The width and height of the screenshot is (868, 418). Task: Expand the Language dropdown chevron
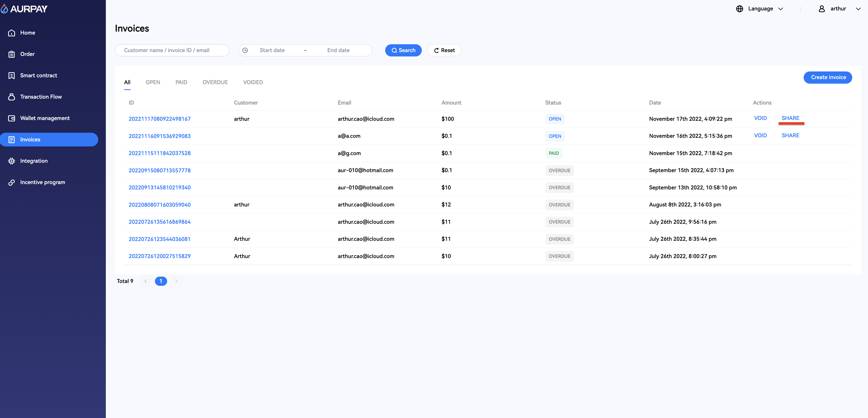coord(780,9)
